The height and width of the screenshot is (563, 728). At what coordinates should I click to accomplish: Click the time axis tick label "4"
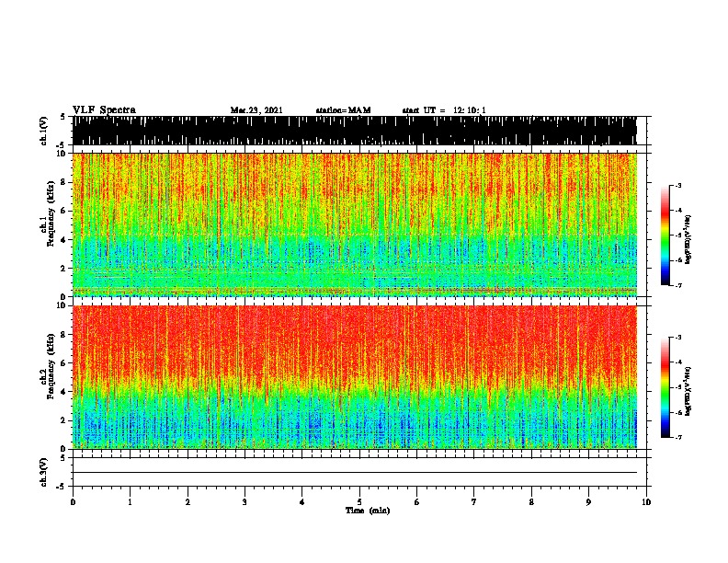click(x=302, y=502)
